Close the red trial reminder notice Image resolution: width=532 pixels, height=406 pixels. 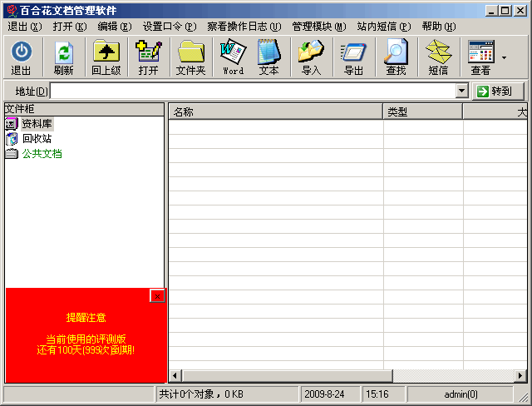point(157,296)
